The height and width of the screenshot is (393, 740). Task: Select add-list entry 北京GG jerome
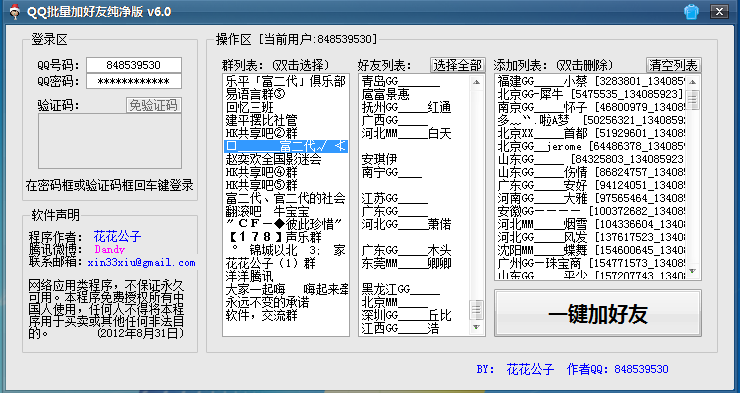591,146
